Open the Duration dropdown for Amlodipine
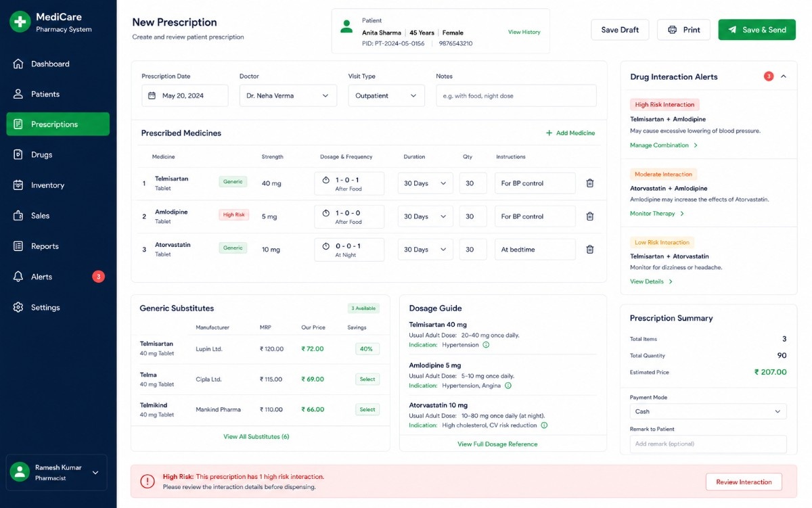This screenshot has width=812, height=508. click(x=425, y=216)
